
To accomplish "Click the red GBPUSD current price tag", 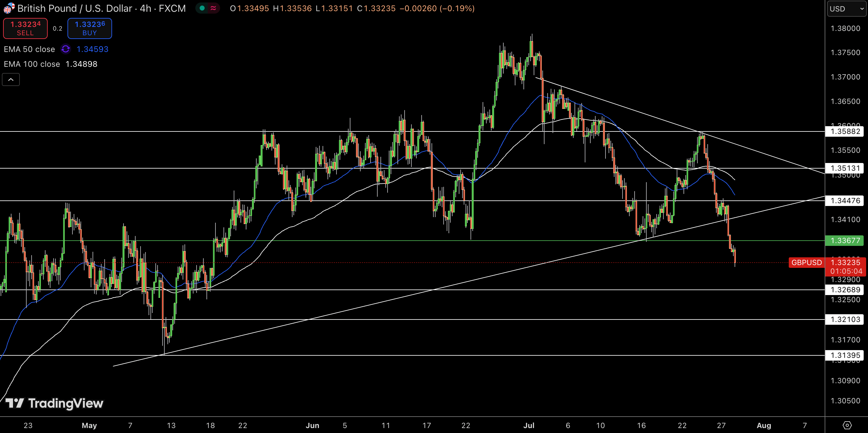I will 807,262.
